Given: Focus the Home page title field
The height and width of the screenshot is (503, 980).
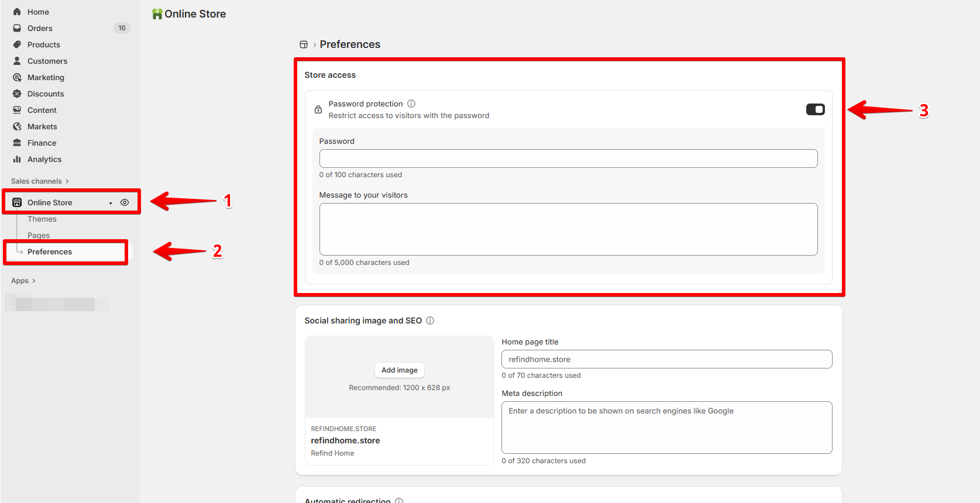Looking at the screenshot, I should pos(666,359).
